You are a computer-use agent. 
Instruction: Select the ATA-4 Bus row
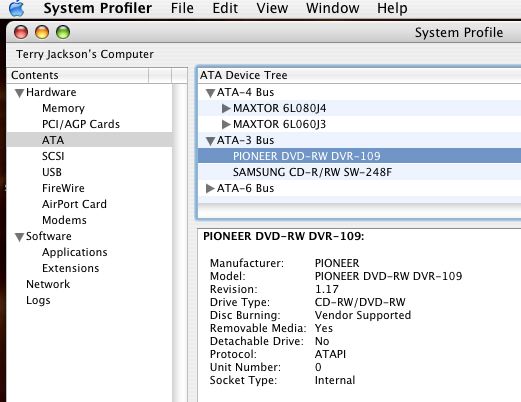(359, 92)
